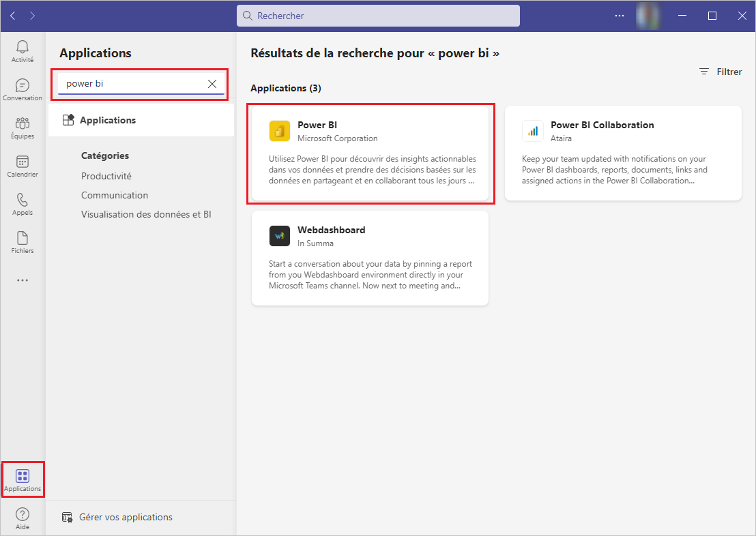The width and height of the screenshot is (756, 536).
Task: Click the Filtrer lines icon
Action: coord(704,72)
